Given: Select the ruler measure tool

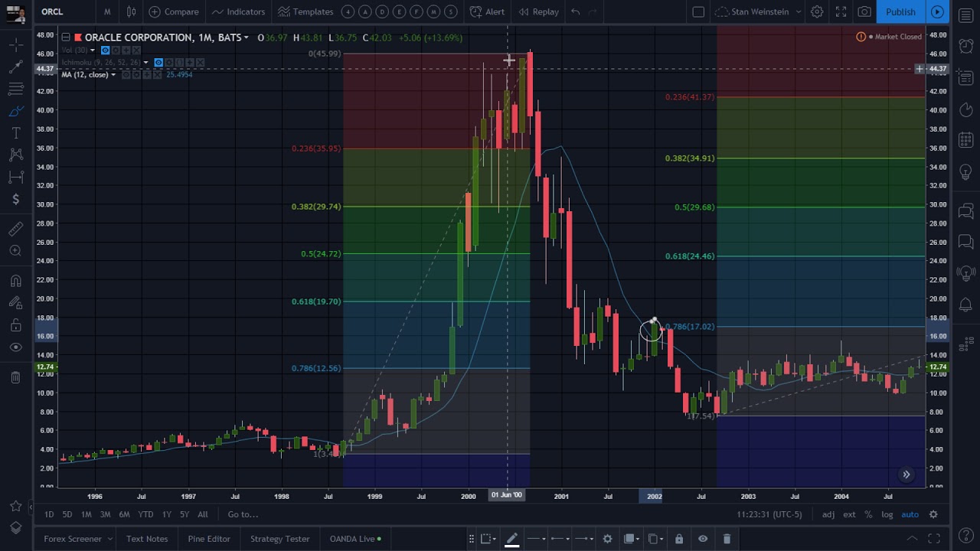Looking at the screenshot, I should (15, 229).
